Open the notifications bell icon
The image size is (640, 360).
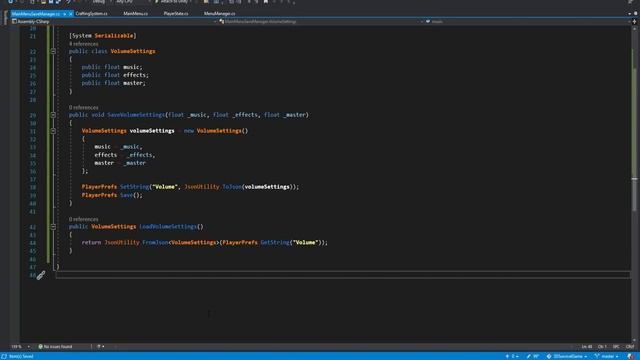631,356
